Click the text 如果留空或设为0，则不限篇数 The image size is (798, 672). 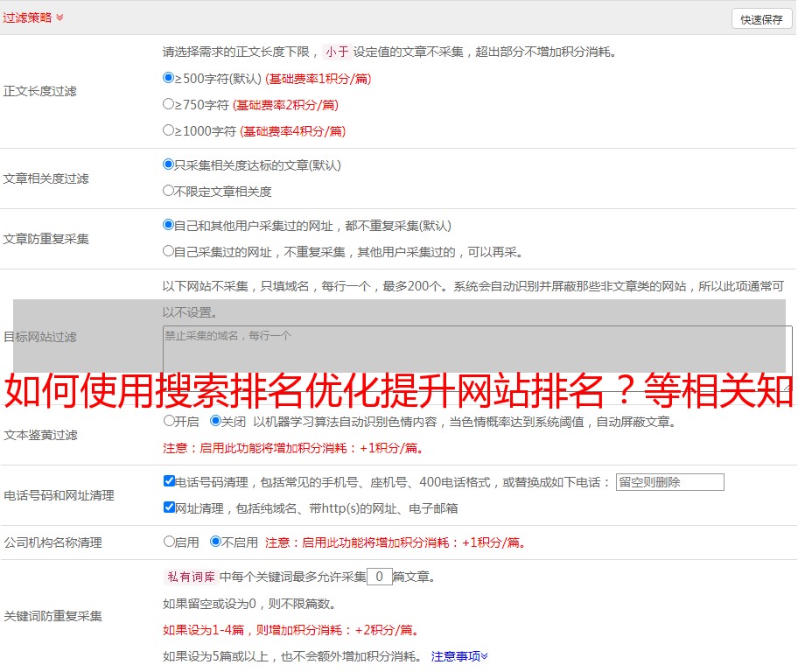coord(248,605)
